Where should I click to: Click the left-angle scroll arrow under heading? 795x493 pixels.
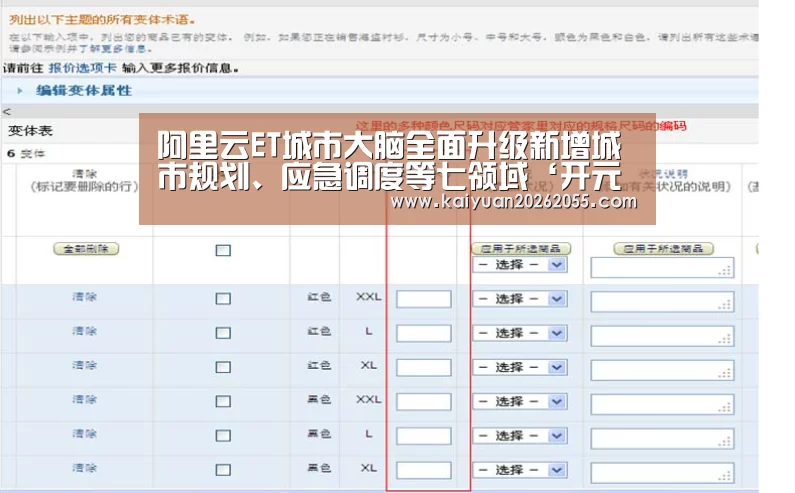(6, 112)
